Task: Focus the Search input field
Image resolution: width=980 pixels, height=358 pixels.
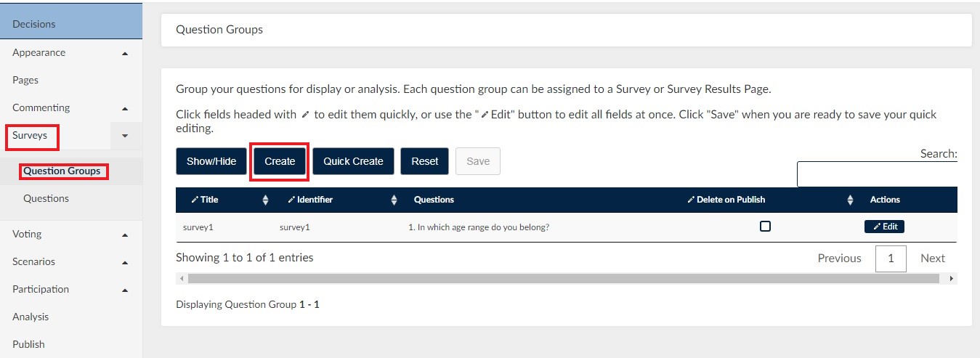Action: [877, 174]
